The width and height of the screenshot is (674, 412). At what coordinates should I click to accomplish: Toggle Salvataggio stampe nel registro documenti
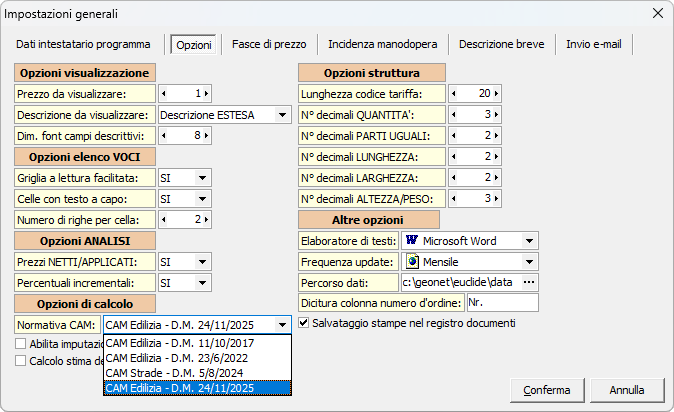(x=304, y=323)
